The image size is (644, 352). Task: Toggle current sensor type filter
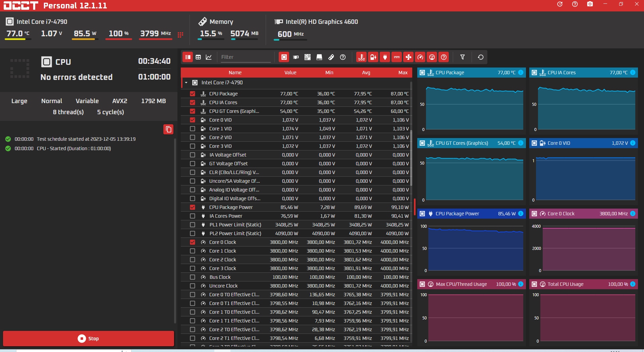[x=397, y=57]
